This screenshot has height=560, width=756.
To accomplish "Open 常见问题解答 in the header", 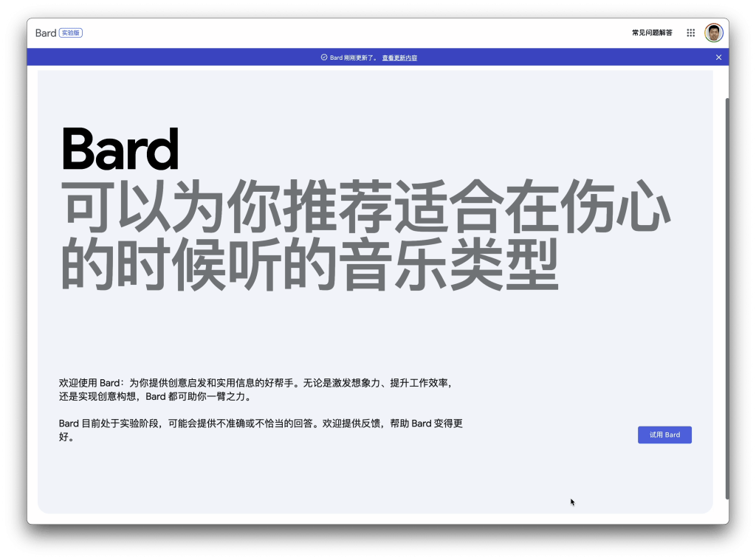I will [x=652, y=32].
